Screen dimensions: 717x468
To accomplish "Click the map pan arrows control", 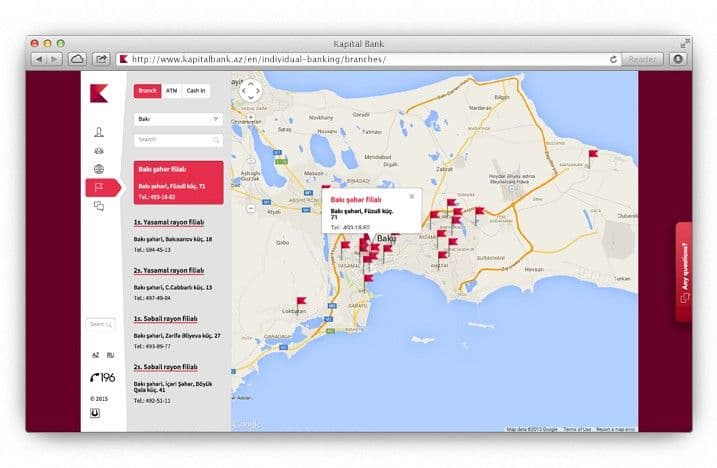I will 251,91.
